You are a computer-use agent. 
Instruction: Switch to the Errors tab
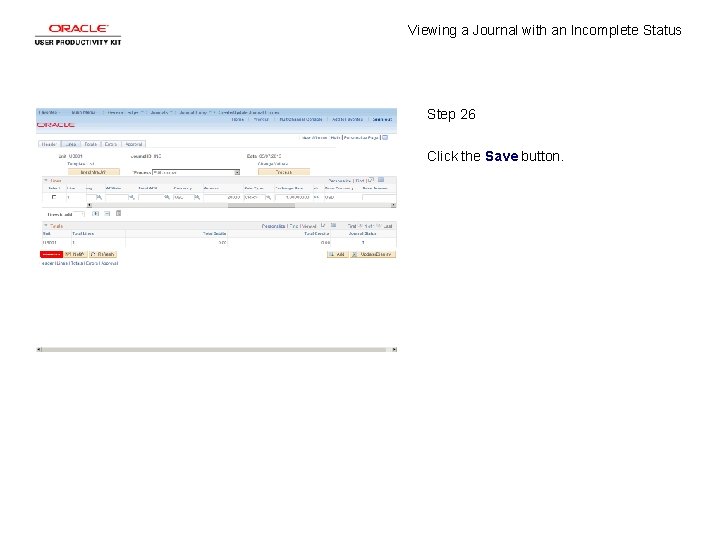pyautogui.click(x=111, y=144)
